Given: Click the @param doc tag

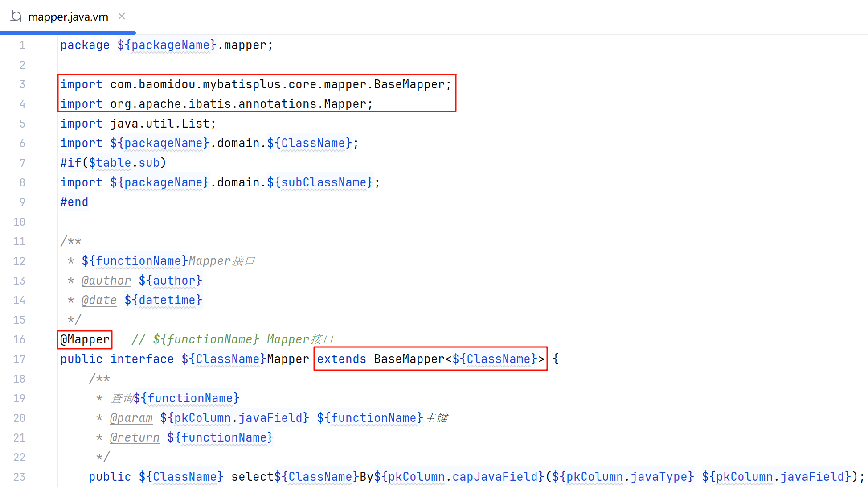Looking at the screenshot, I should tap(131, 418).
